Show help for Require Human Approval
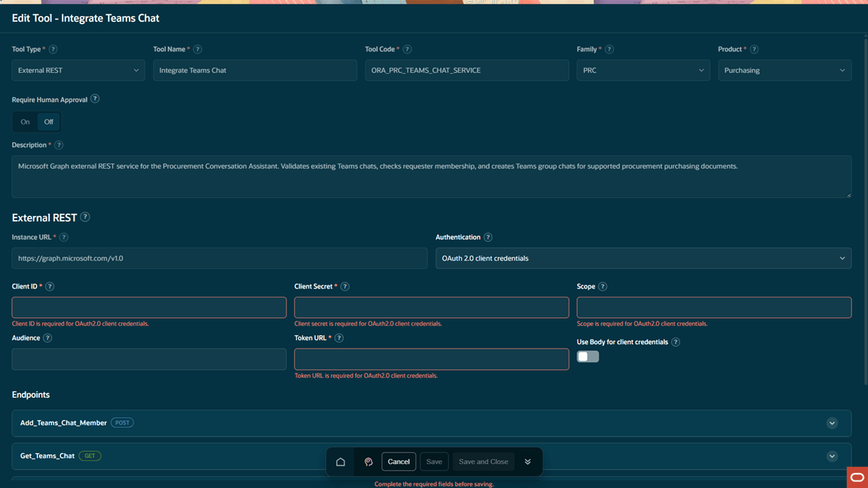 tap(95, 99)
